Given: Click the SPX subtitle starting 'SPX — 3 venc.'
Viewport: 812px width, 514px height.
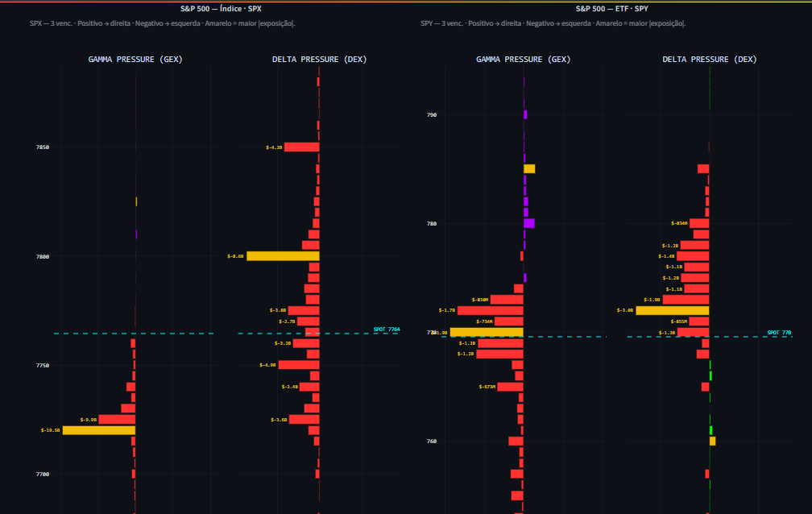Looking at the screenshot, I should pos(162,23).
